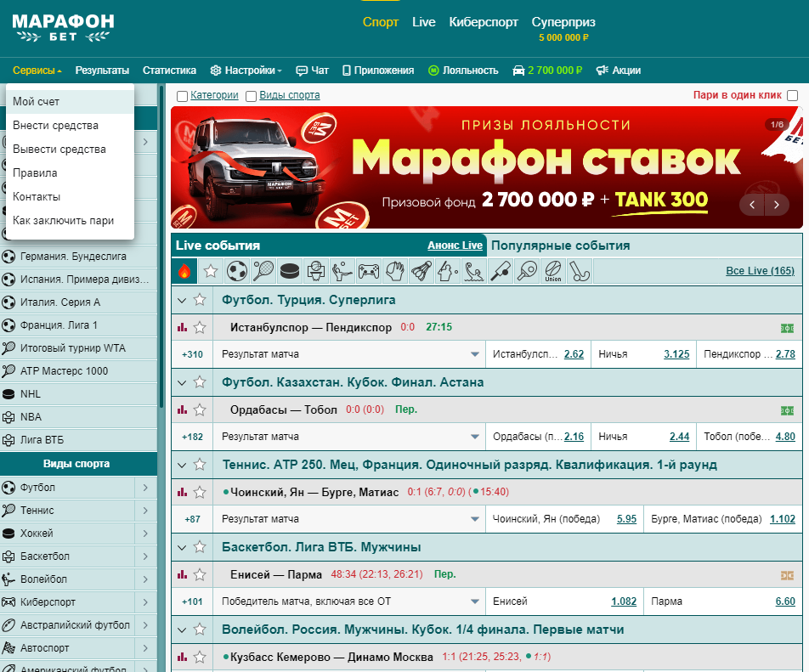Collapse Баскетбол. Лига ВТБ section

pos(182,547)
